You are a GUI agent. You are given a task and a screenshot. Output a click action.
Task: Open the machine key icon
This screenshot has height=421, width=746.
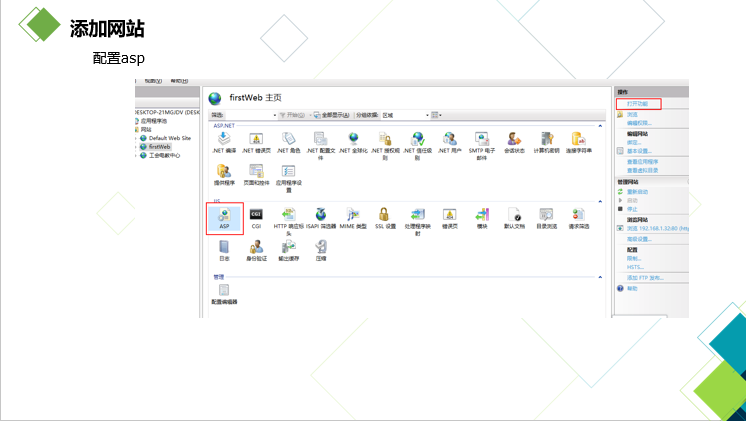click(x=547, y=143)
